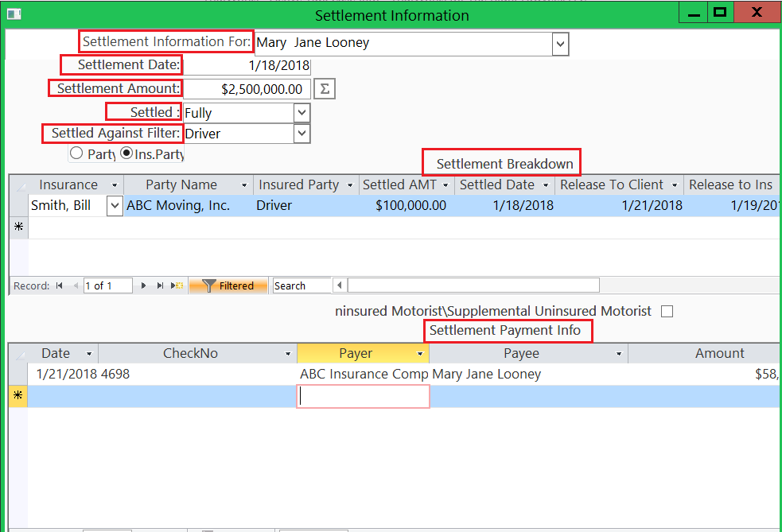This screenshot has width=782, height=532.
Task: Open the Settlement Information For dropdown
Action: (x=560, y=44)
